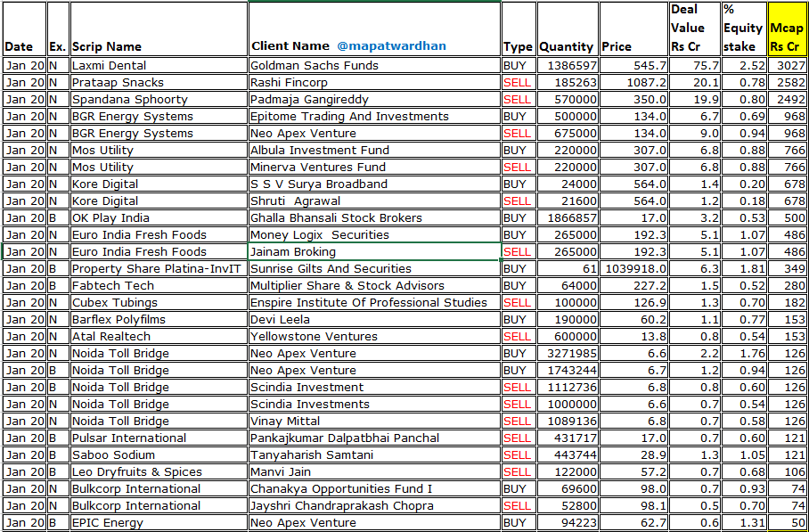Select the quantity cell '94223'
The width and height of the screenshot is (809, 532).
pos(568,523)
